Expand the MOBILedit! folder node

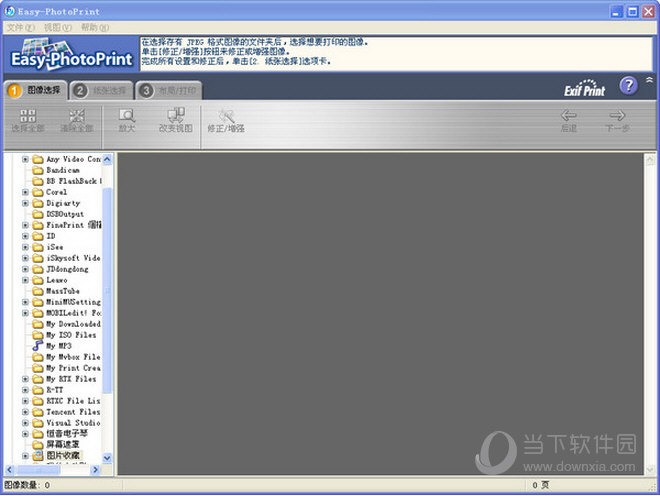[x=25, y=313]
